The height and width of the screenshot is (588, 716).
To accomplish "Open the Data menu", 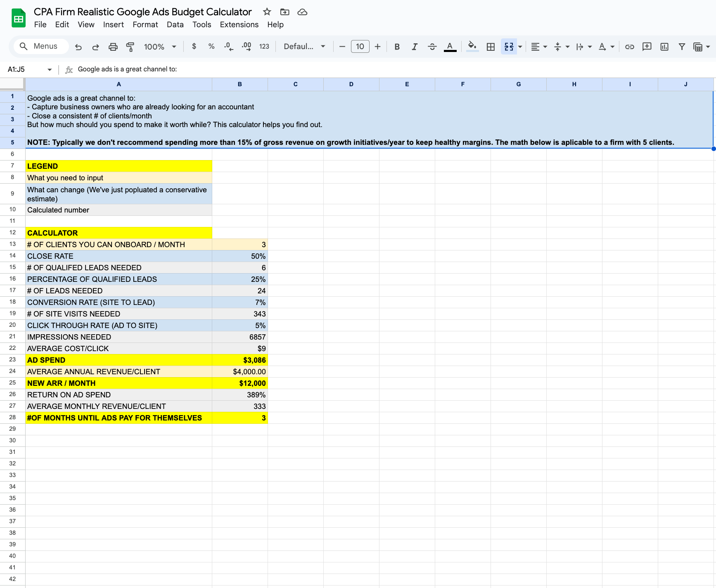I will pos(175,25).
